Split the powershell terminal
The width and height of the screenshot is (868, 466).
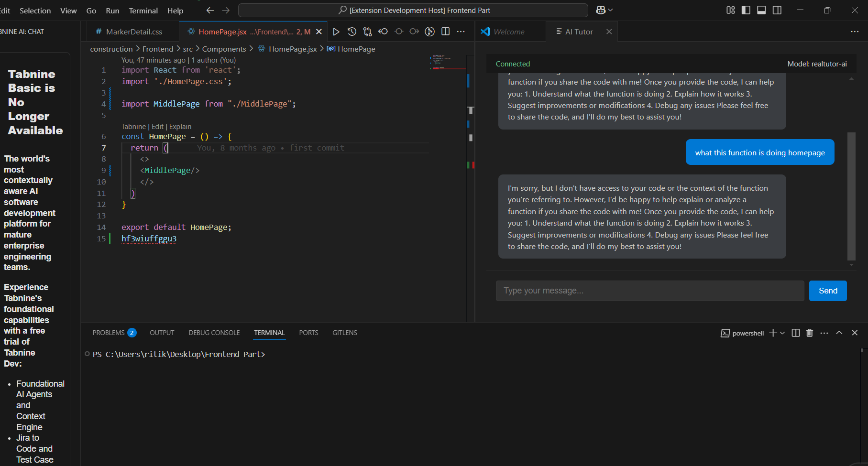(x=796, y=333)
